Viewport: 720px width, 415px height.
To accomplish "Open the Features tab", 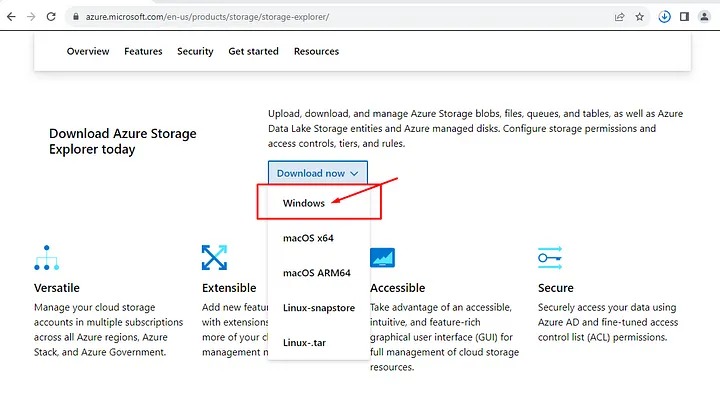I will (x=144, y=51).
